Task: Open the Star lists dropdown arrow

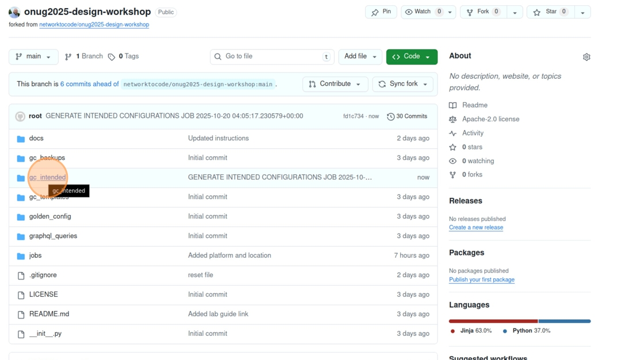Action: point(583,12)
